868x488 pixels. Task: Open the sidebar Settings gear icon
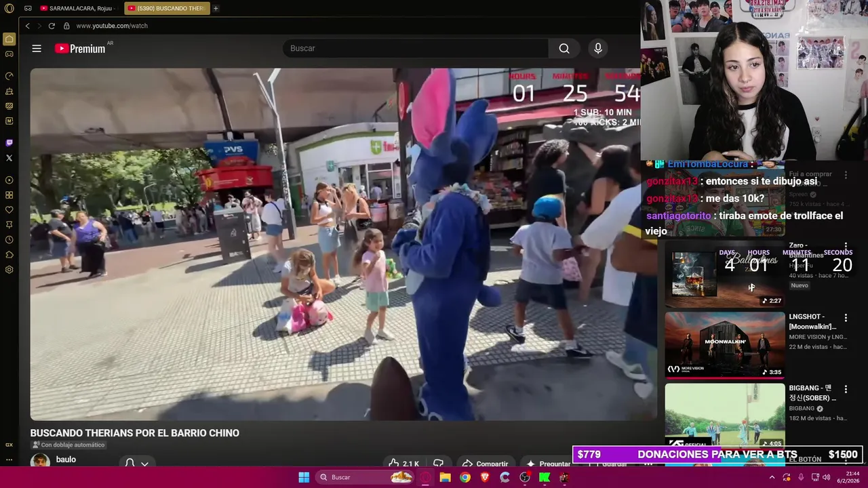pyautogui.click(x=9, y=270)
